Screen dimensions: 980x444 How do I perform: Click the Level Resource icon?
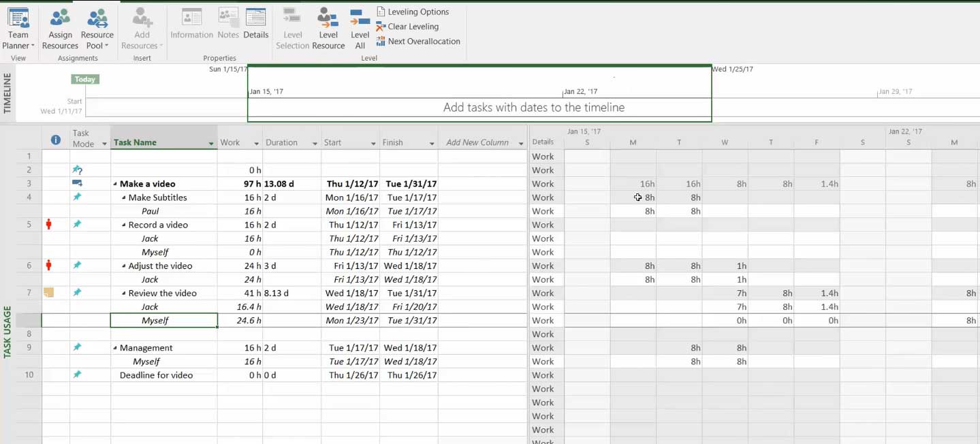328,29
